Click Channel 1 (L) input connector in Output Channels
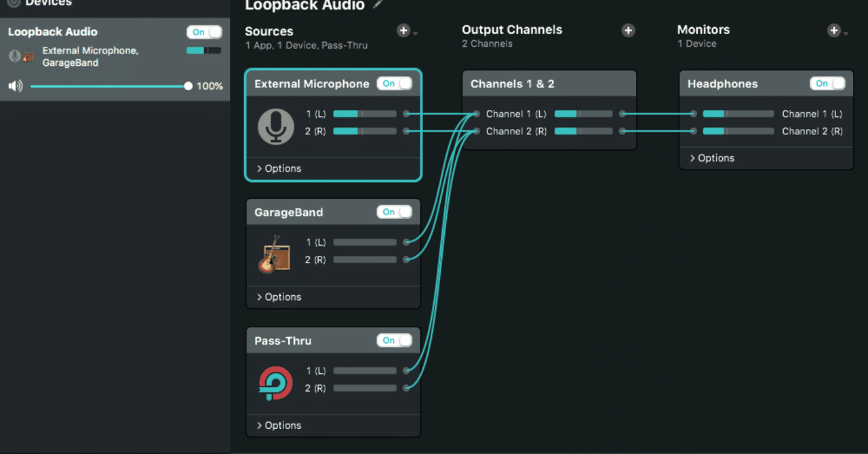The height and width of the screenshot is (454, 868). (477, 114)
